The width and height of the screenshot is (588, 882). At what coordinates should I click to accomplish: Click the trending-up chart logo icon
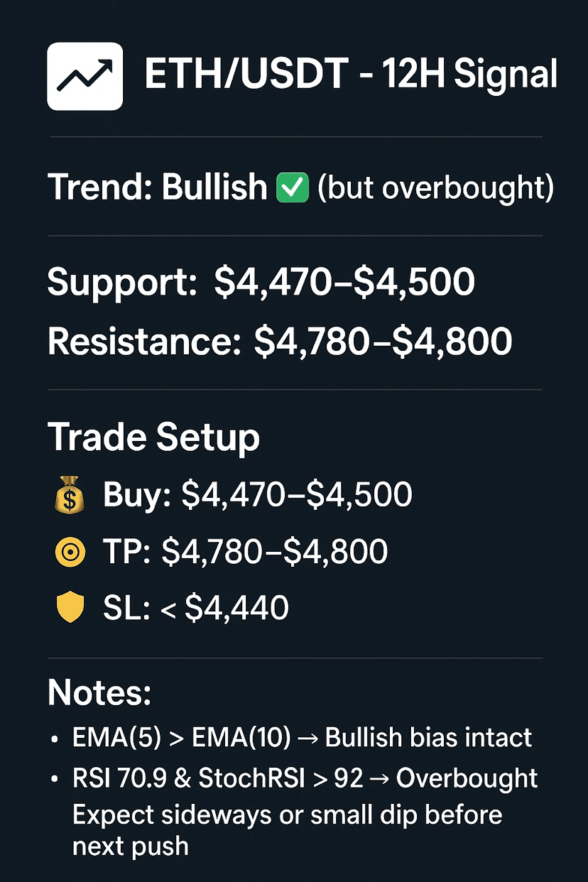85,77
